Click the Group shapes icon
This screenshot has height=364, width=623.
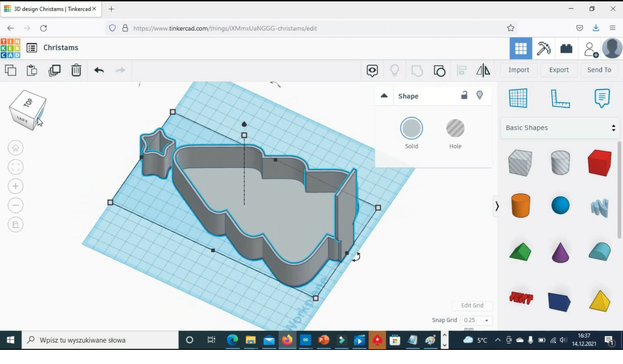pyautogui.click(x=417, y=71)
